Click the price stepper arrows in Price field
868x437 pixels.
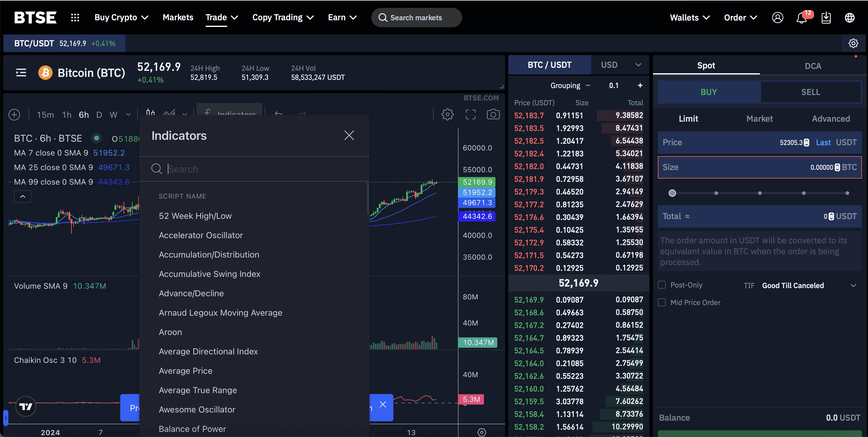click(806, 143)
